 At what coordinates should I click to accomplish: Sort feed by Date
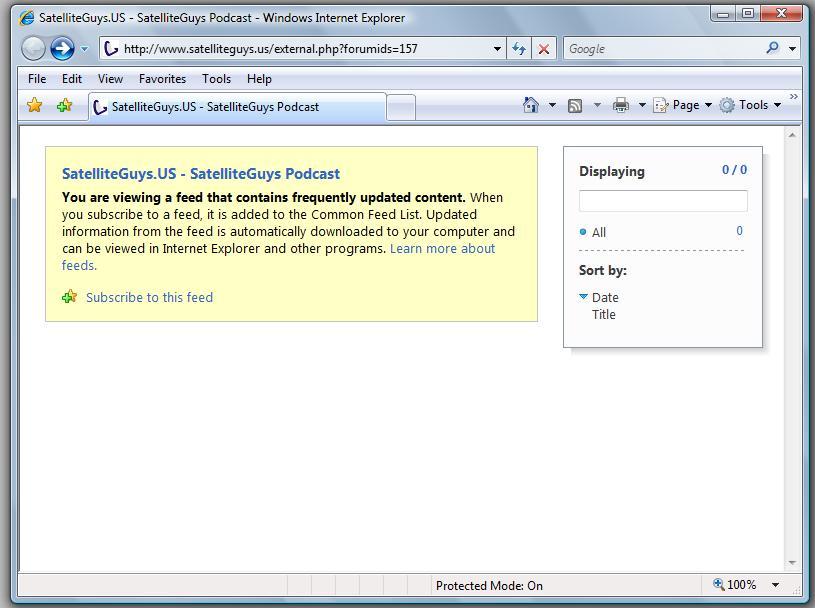[605, 297]
